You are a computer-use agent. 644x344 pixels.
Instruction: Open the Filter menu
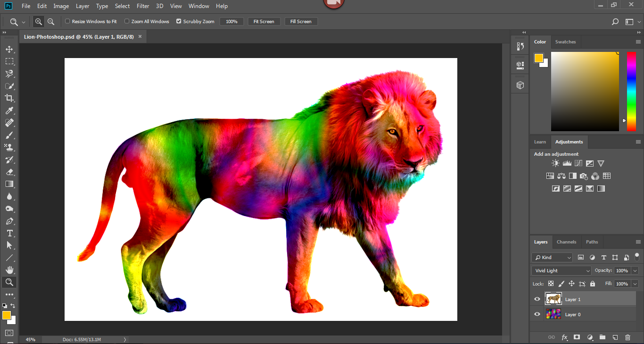(143, 6)
